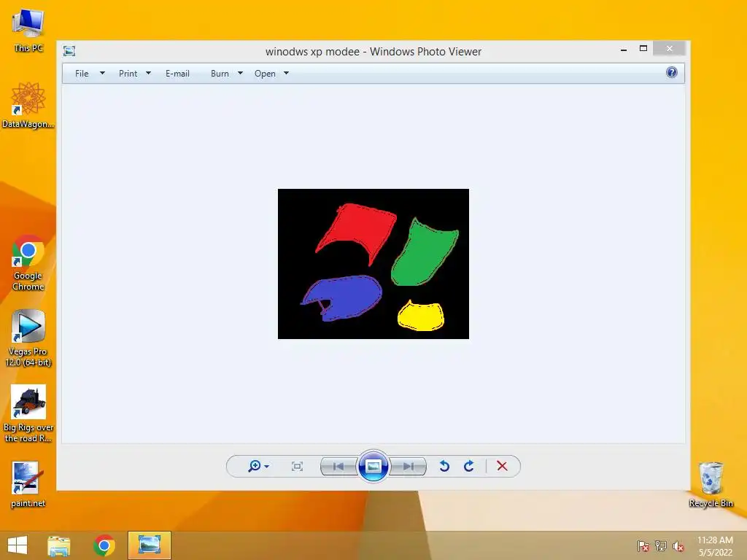Open the Open menu
747x560 pixels.
pyautogui.click(x=265, y=74)
